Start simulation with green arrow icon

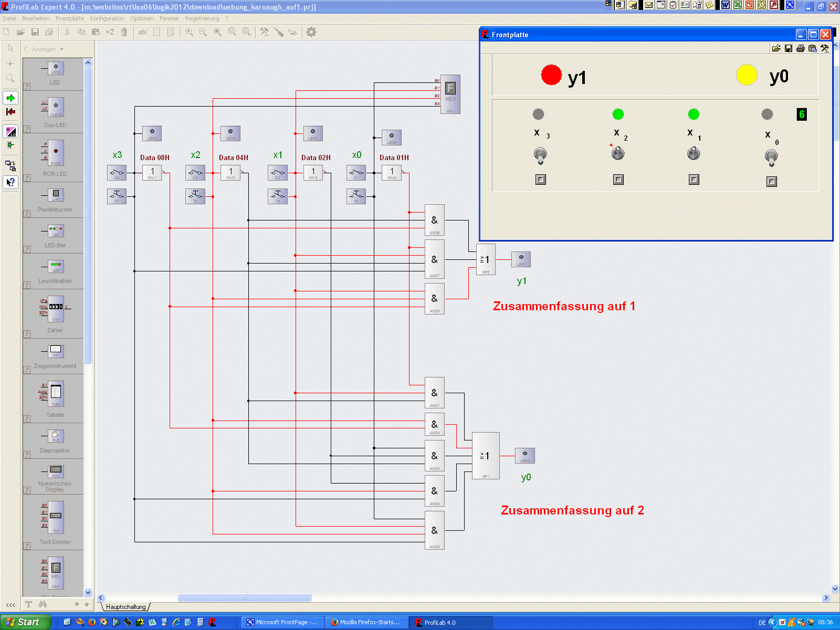coord(10,98)
